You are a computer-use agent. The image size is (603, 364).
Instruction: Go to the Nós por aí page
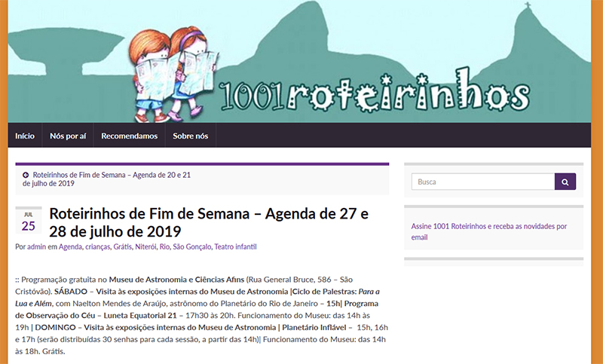68,136
